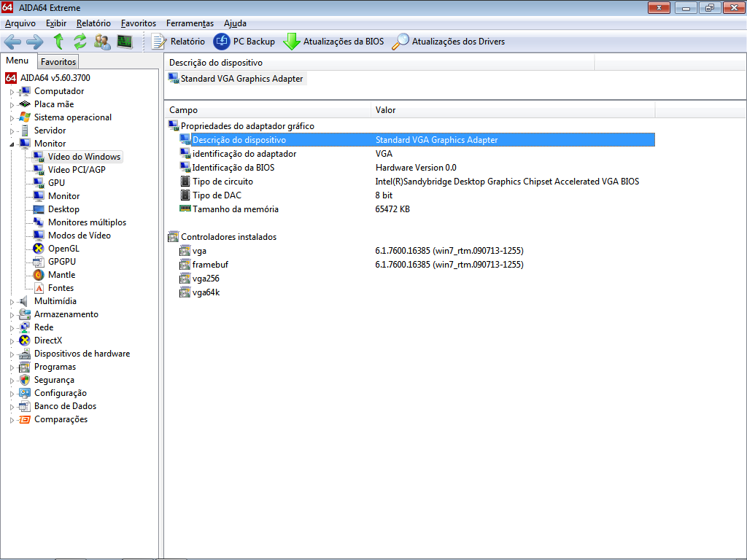Expand the Rede tree node
Viewport: 747px width, 560px height.
12,327
